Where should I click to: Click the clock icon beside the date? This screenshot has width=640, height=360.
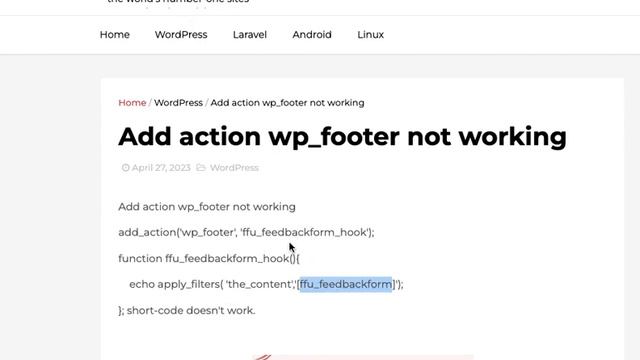point(125,168)
